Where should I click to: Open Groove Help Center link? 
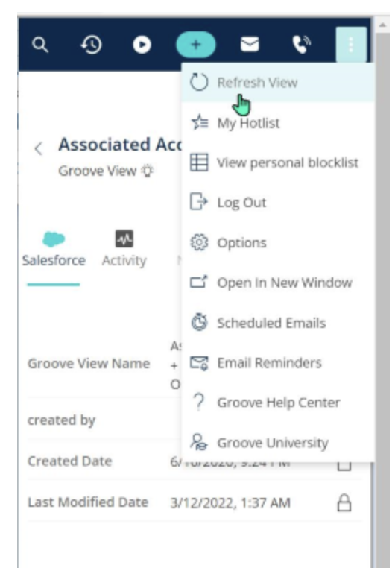coord(278,403)
